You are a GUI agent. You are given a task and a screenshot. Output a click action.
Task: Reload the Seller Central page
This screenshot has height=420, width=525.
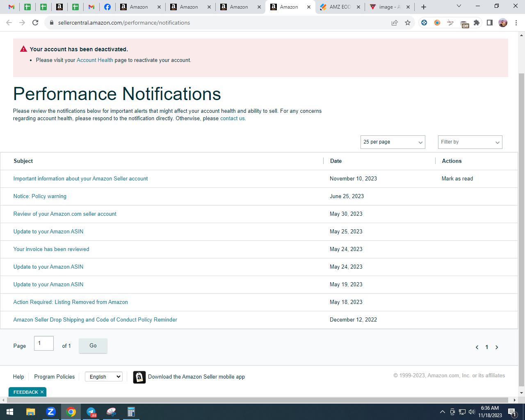coord(35,23)
